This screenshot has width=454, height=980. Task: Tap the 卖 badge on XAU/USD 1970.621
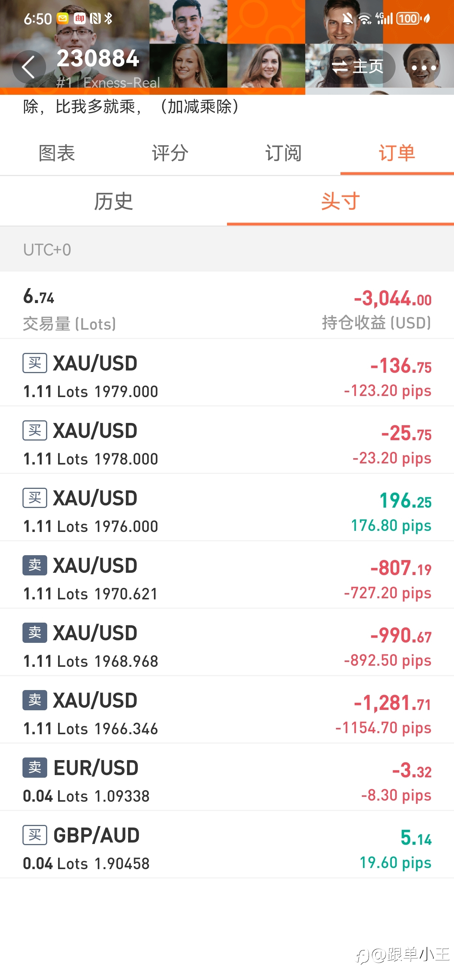click(x=34, y=565)
